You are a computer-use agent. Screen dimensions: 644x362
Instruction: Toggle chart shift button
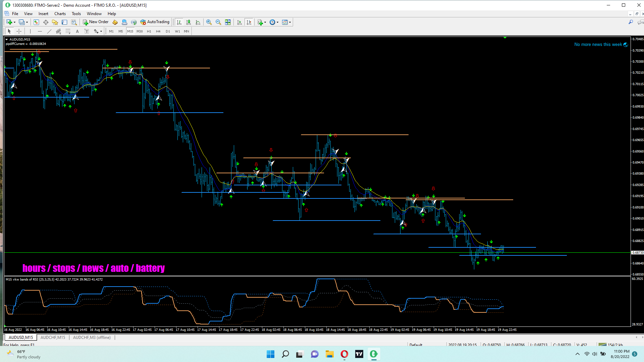[x=249, y=22]
